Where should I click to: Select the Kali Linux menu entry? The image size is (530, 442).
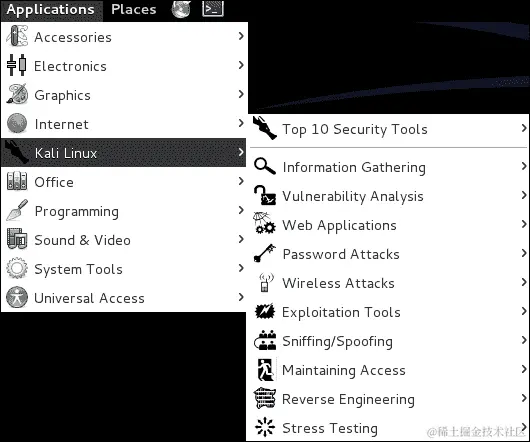(123, 152)
